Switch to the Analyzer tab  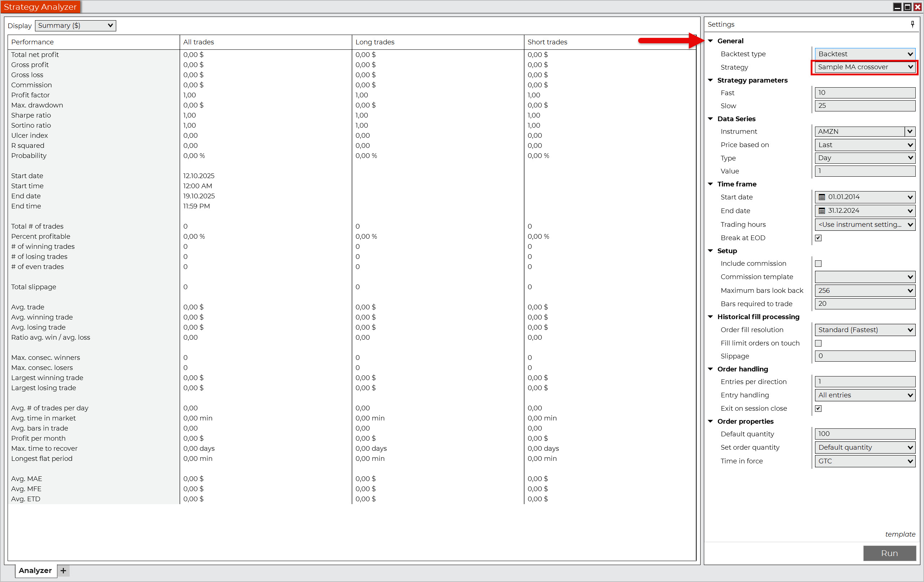(x=35, y=570)
